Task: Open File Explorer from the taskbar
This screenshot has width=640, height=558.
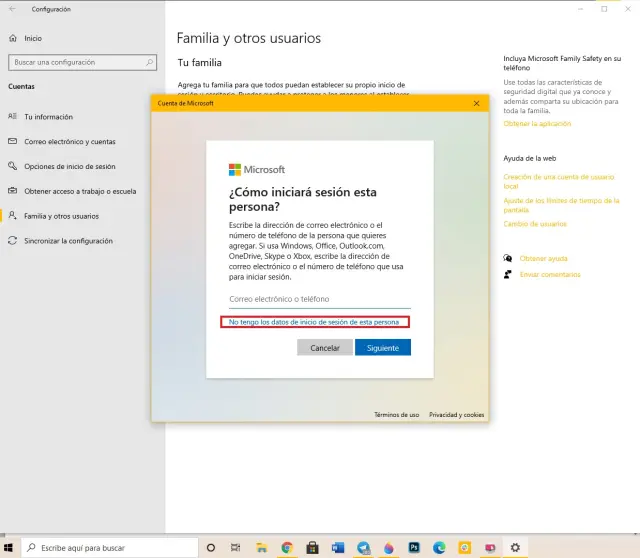Action: 261,548
